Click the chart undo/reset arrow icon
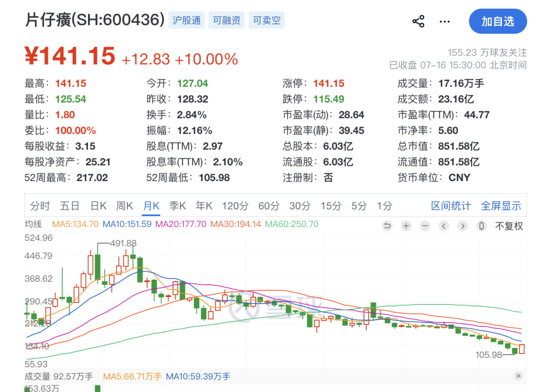The image size is (546, 392). click(x=387, y=226)
